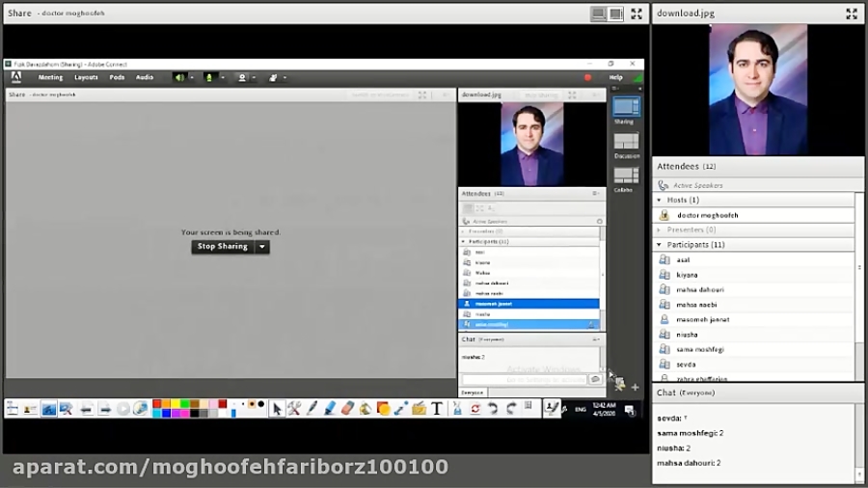Click the raise hand status icon

tap(273, 77)
